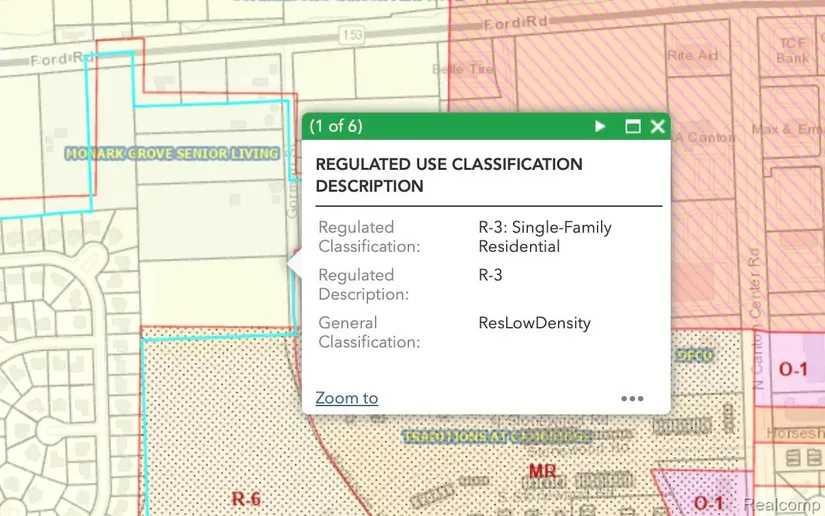Select the MR zoning district label
Viewport: 825px width, 516px height.
click(543, 470)
